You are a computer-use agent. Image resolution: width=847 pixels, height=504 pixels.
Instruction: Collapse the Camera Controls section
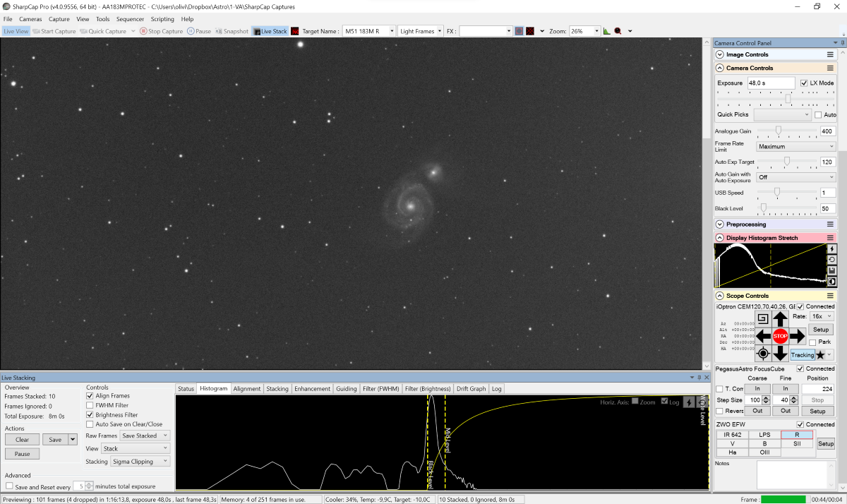[x=720, y=68]
